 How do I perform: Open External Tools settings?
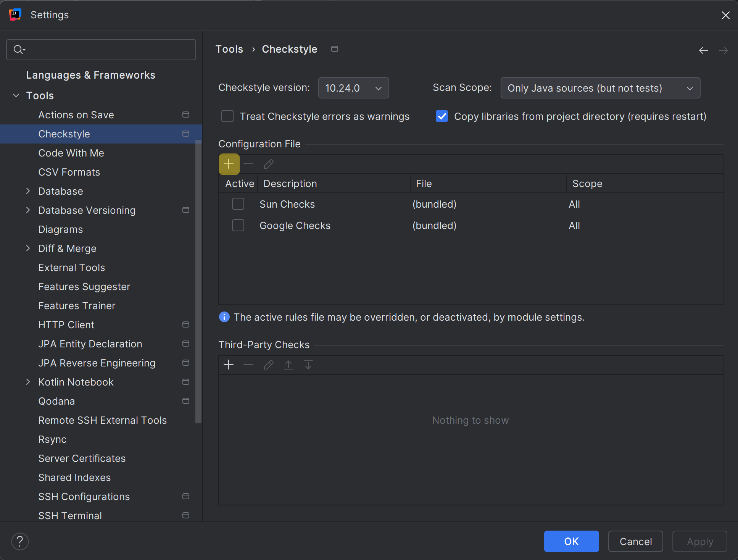tap(72, 268)
